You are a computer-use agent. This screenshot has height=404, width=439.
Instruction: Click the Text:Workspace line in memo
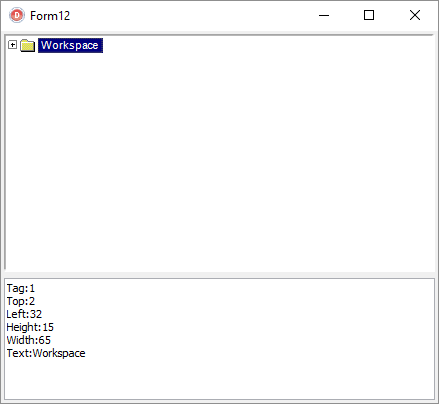[x=46, y=353]
